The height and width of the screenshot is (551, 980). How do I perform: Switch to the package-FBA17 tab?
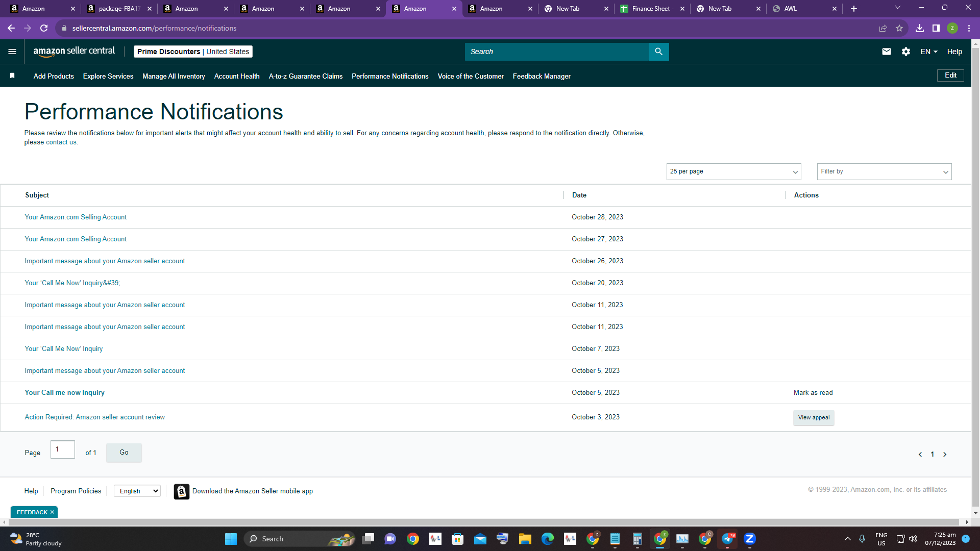pyautogui.click(x=118, y=9)
